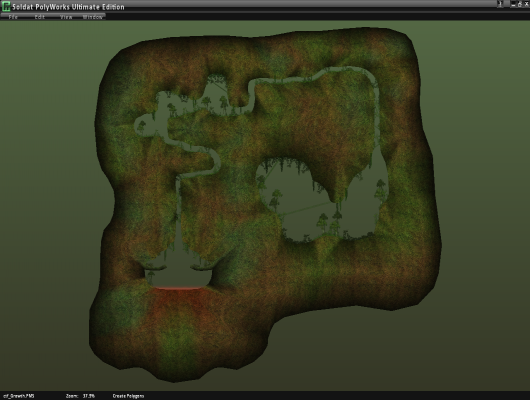This screenshot has width=530, height=400.
Task: Open the Edit menu
Action: [40, 17]
